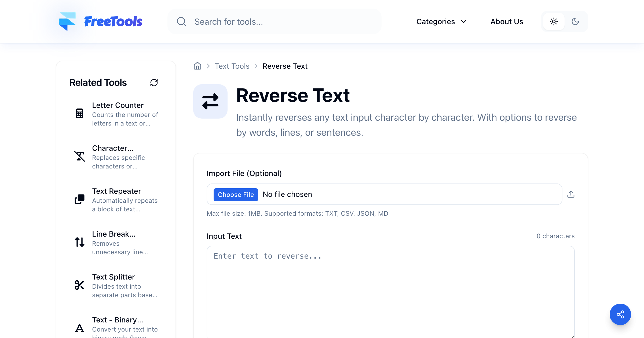Screen dimensions: 644x338
Task: Open Text Tools breadcrumb link
Action: pos(232,66)
